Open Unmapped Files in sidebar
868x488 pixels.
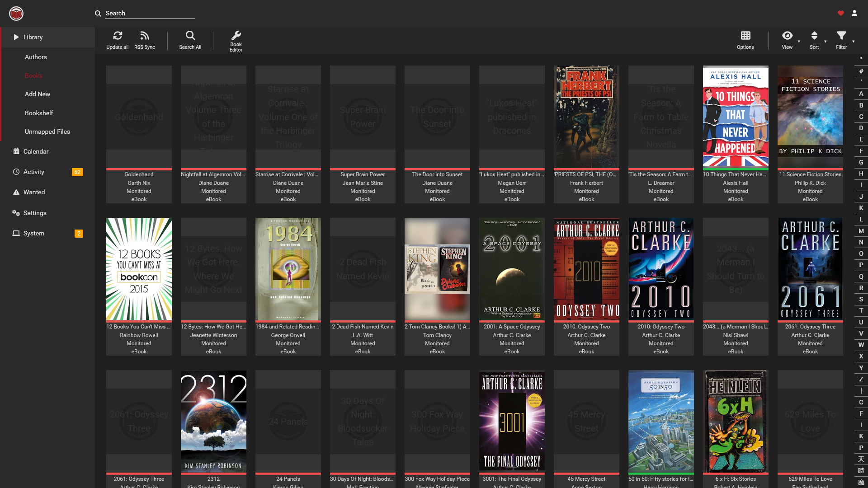click(47, 131)
